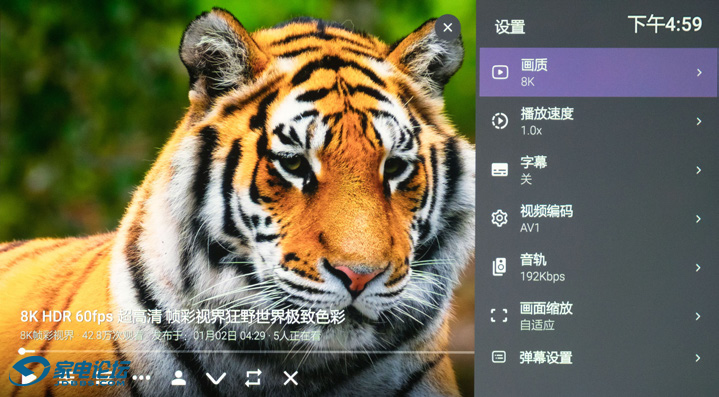Open the channel person icon in player bar
The height and width of the screenshot is (397, 719).
pyautogui.click(x=178, y=378)
